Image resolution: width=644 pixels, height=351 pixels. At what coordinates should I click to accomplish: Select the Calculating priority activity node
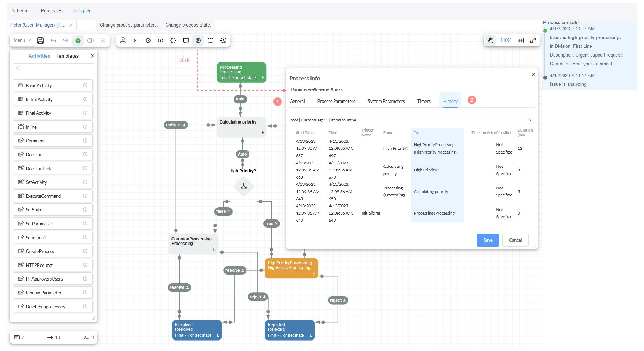(x=242, y=127)
